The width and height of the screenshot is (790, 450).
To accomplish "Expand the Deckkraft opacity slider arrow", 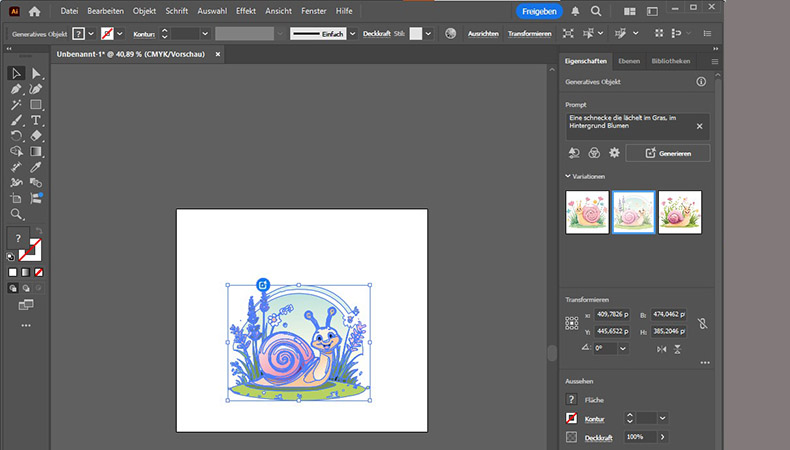I will [x=662, y=437].
